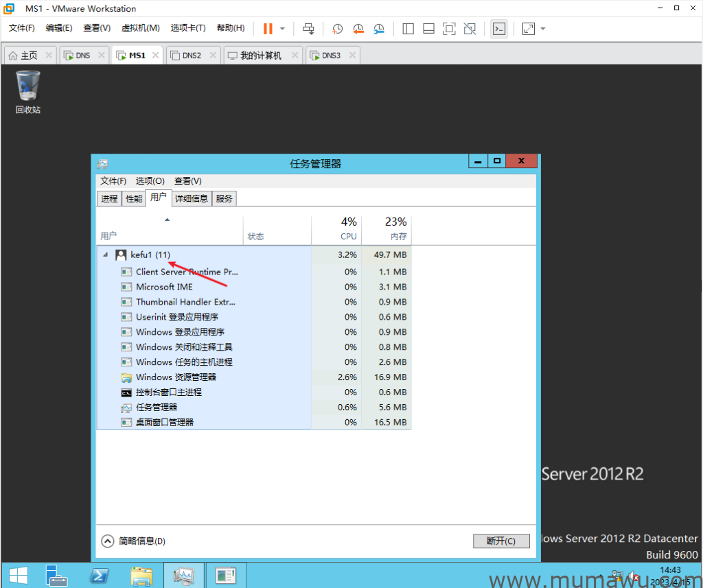This screenshot has width=703, height=588.
Task: Close the MS1 tab
Action: [x=156, y=55]
